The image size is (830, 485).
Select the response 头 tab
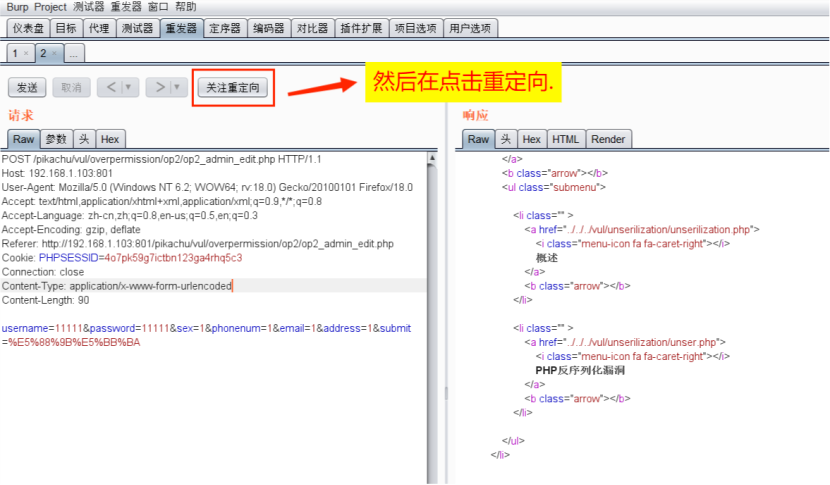[506, 139]
